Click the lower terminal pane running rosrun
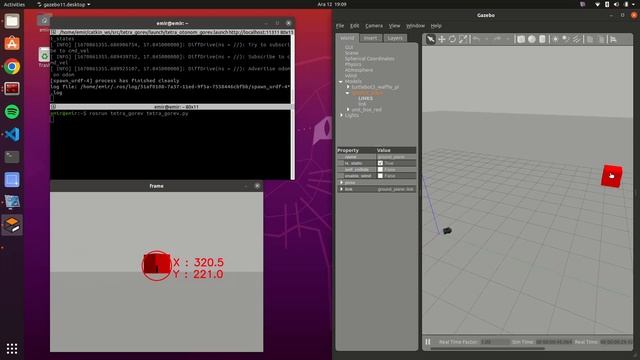The height and width of the screenshot is (360, 640). pyautogui.click(x=170, y=144)
